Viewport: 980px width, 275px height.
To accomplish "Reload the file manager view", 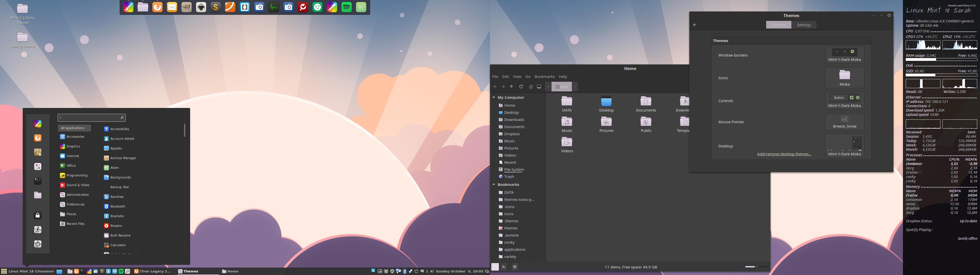I will click(x=521, y=87).
